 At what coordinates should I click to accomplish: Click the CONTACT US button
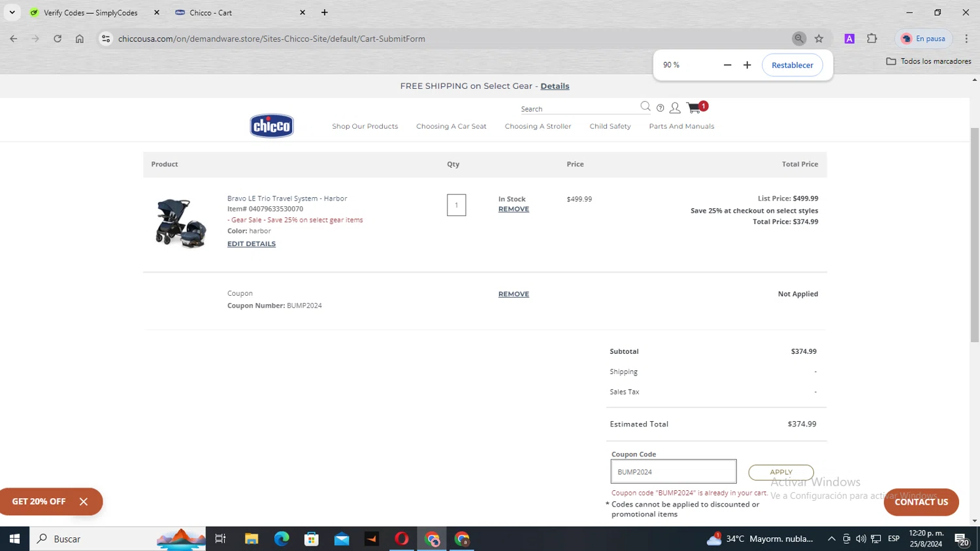click(x=921, y=501)
